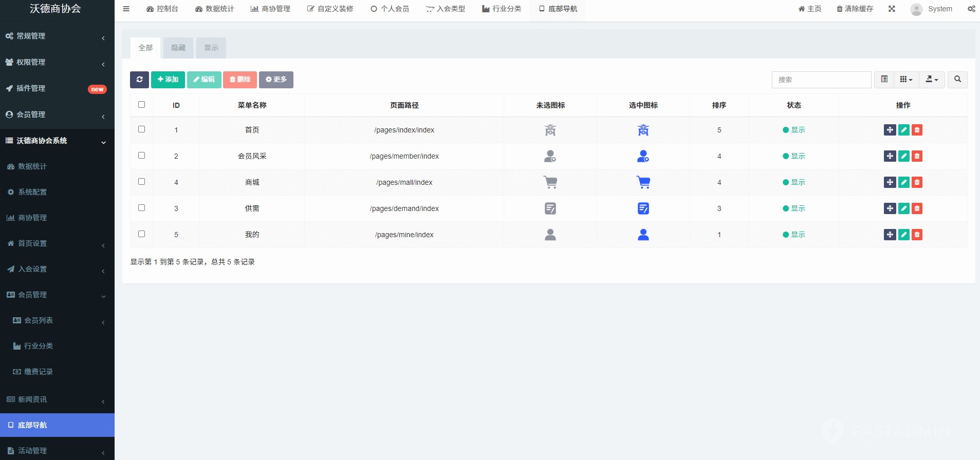Click the green edit icon for 商城 row

click(903, 182)
